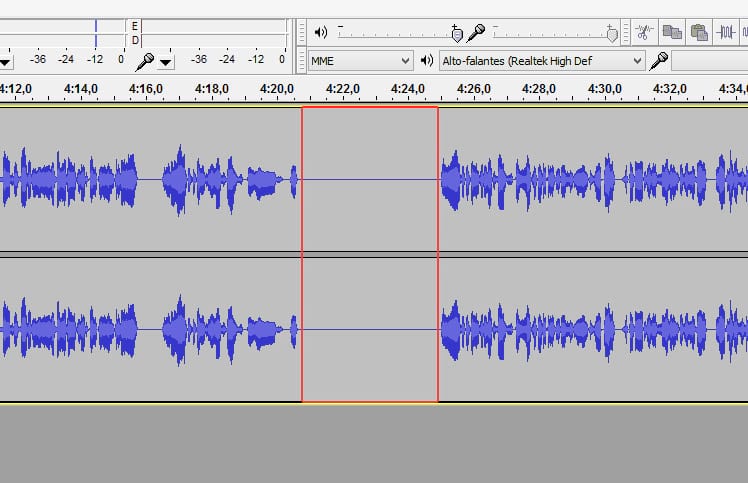Screen dimensions: 748x483
Task: Click 4:16,0 on the timeline ruler
Action: click(x=146, y=89)
